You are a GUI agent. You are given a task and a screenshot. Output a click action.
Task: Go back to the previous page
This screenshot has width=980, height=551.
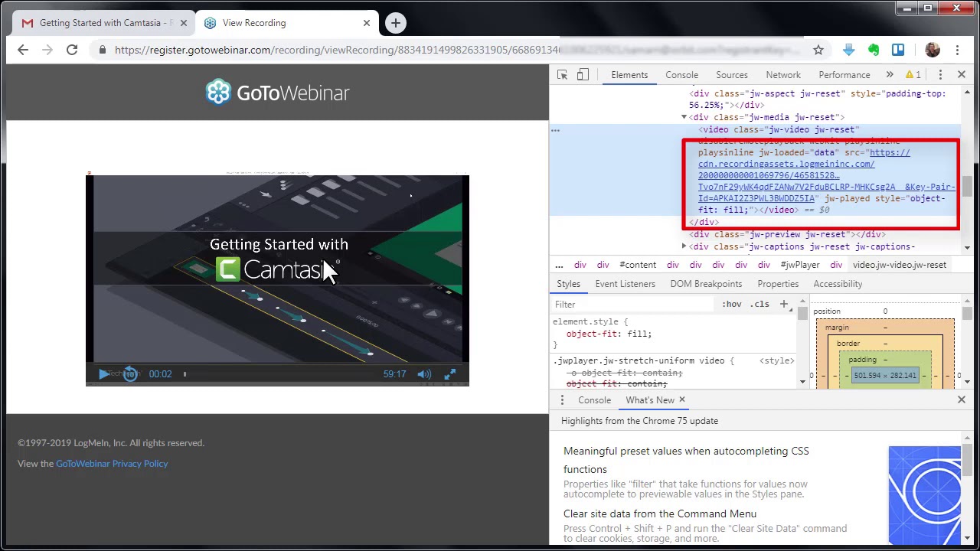point(23,50)
